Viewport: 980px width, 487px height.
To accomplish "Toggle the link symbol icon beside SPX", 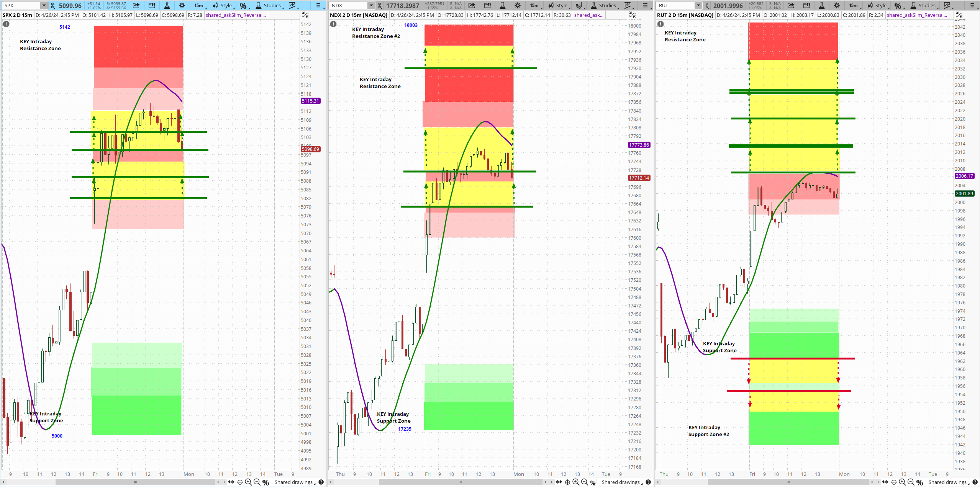I will click(x=53, y=5).
